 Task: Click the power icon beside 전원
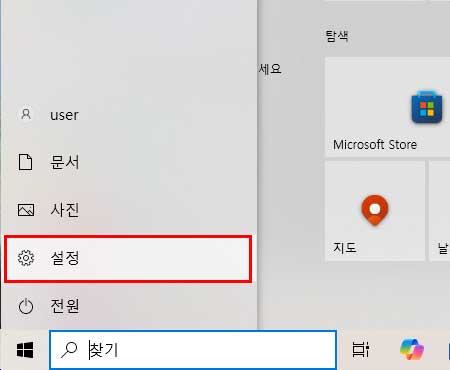pyautogui.click(x=26, y=306)
